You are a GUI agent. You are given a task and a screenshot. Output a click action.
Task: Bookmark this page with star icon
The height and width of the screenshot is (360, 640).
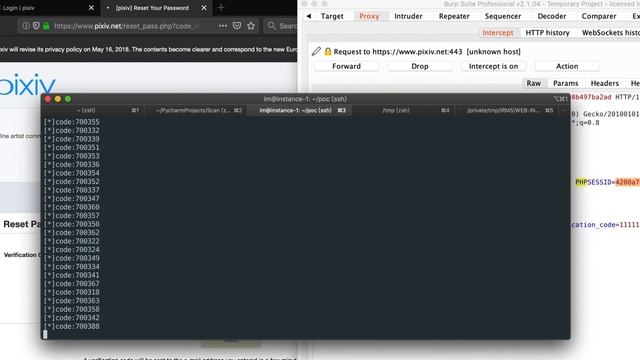tap(251, 26)
